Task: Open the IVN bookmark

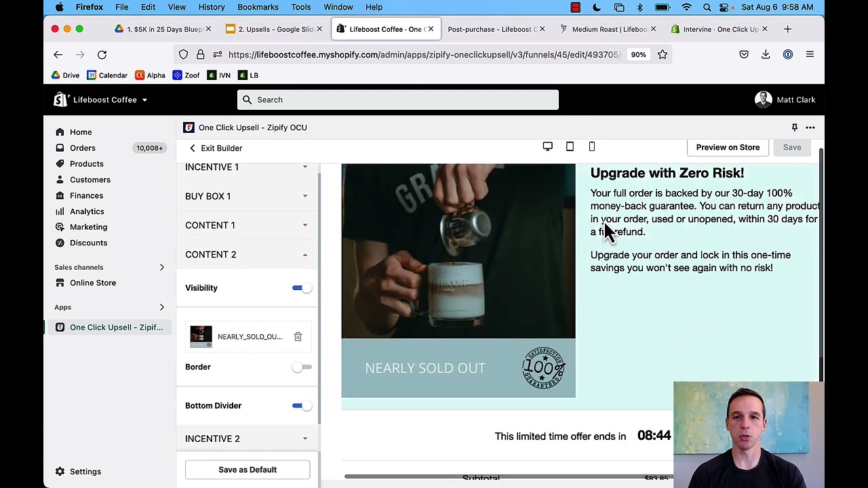Action: pyautogui.click(x=218, y=75)
